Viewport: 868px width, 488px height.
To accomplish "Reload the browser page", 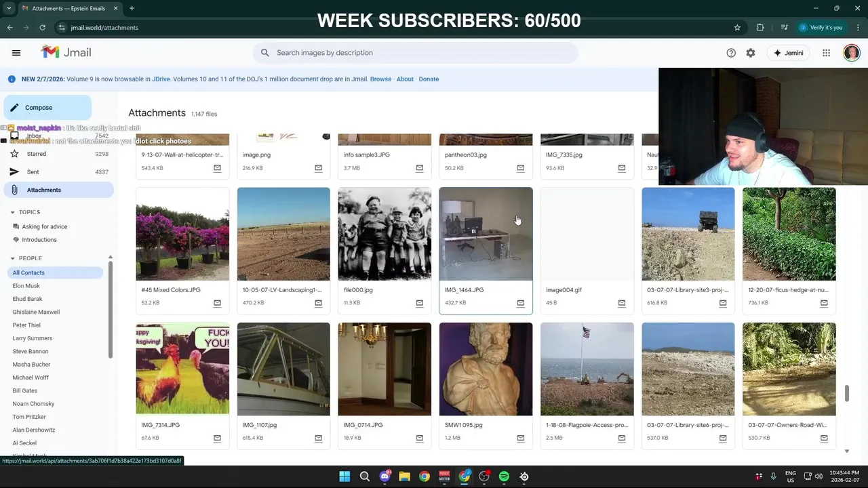I will (x=43, y=28).
